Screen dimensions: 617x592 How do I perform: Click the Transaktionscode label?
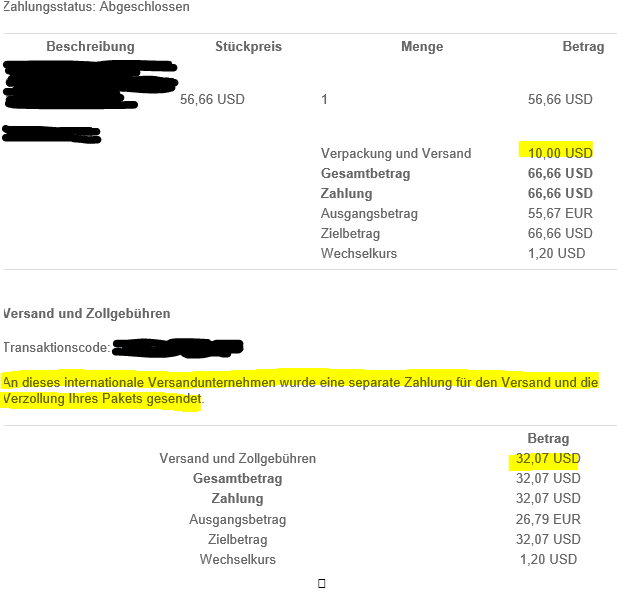(57, 348)
